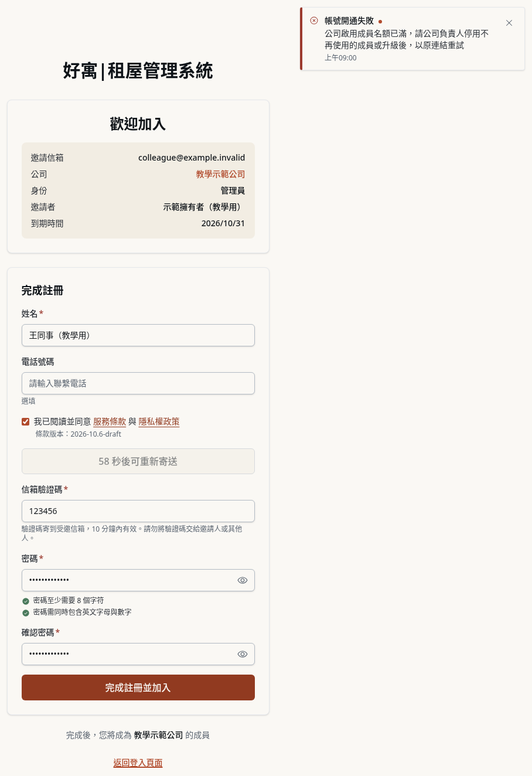Click the email colleague@example.invalid
The width and height of the screenshot is (532, 776).
click(192, 158)
